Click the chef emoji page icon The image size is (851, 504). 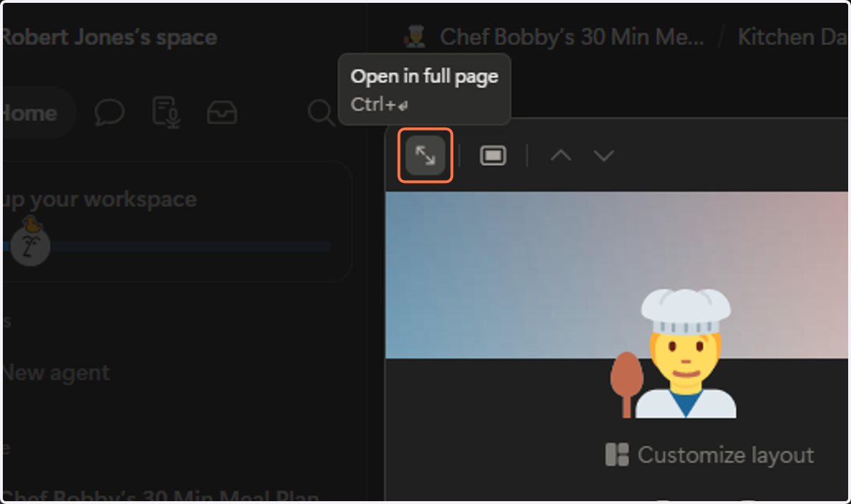(674, 354)
